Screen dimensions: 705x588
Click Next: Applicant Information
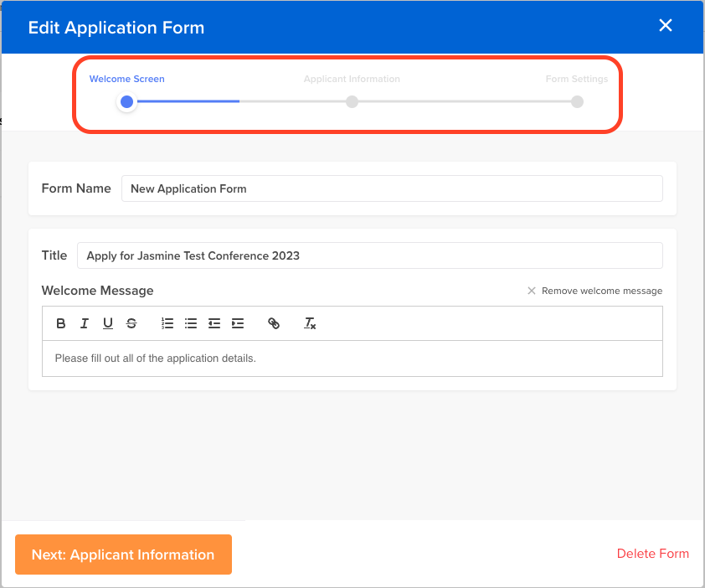click(123, 554)
